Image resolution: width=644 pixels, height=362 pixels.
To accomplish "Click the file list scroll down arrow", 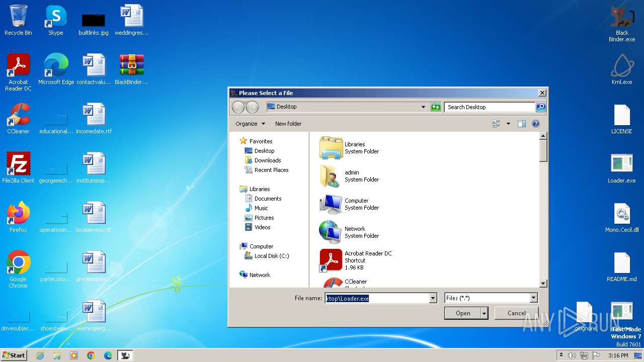I will pos(543,284).
